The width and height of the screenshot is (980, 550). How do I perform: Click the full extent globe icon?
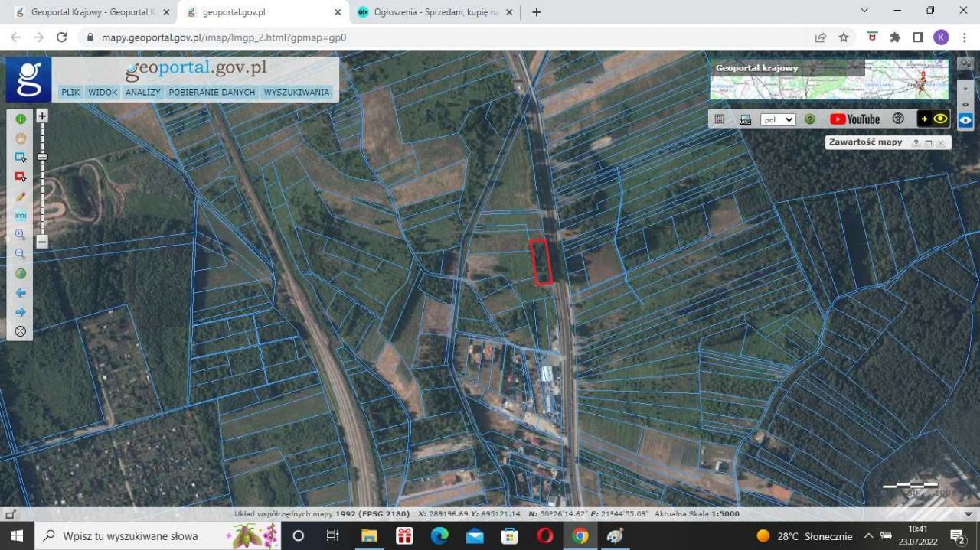coord(21,274)
